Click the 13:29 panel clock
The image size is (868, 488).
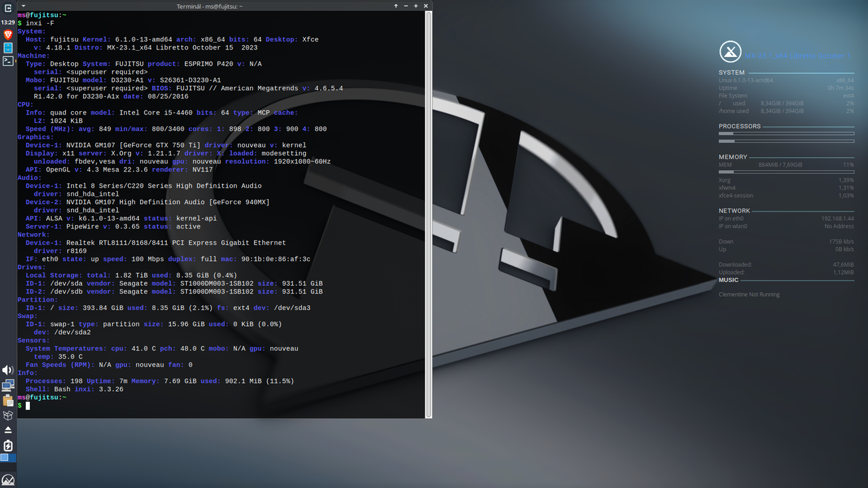pos(8,22)
